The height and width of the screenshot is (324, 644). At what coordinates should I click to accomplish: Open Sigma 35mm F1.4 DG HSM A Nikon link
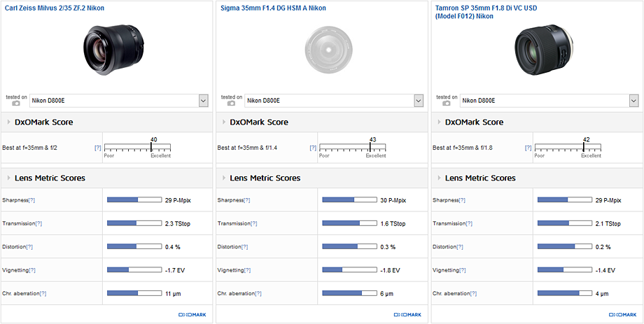click(x=274, y=8)
